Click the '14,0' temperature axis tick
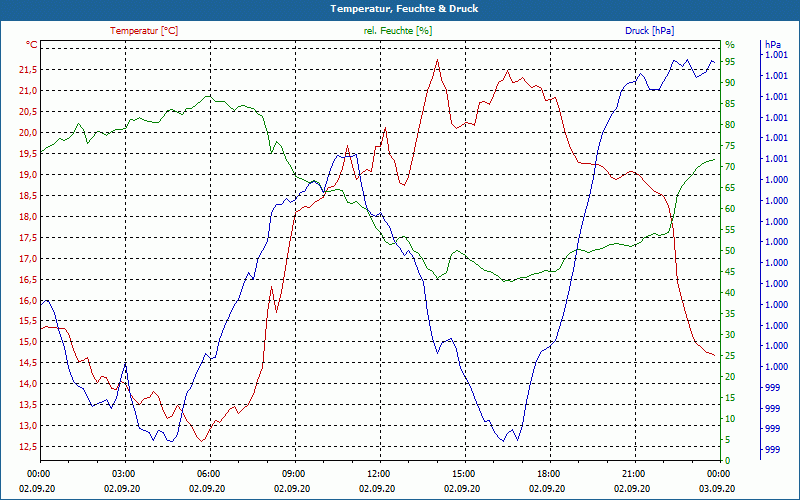800x500 pixels. pos(28,384)
